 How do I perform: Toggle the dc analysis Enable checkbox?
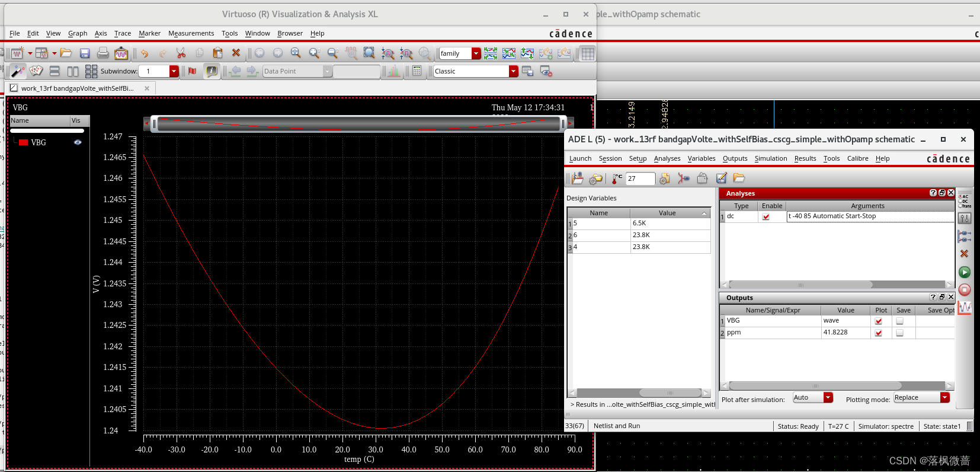766,216
